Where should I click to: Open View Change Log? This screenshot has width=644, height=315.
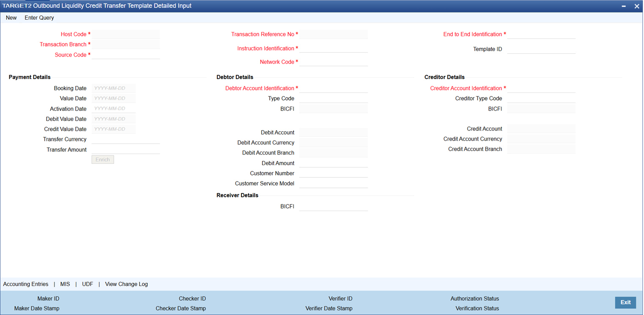click(x=126, y=284)
